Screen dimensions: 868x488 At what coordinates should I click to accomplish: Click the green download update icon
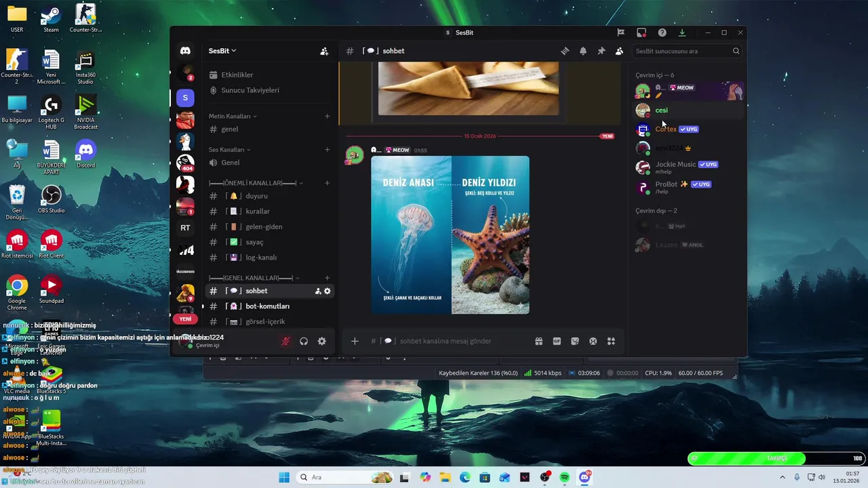coord(682,33)
